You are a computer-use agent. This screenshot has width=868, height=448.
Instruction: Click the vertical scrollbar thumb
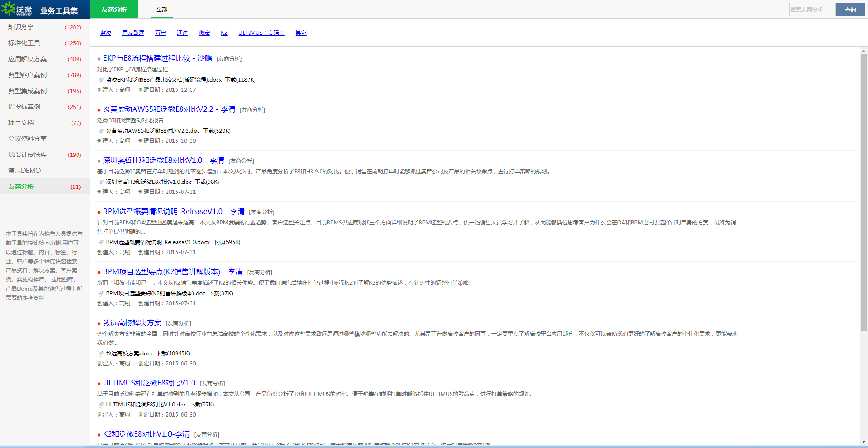click(863, 193)
